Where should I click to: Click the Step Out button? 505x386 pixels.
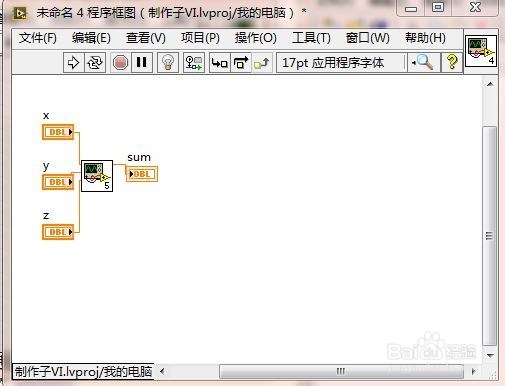262,62
